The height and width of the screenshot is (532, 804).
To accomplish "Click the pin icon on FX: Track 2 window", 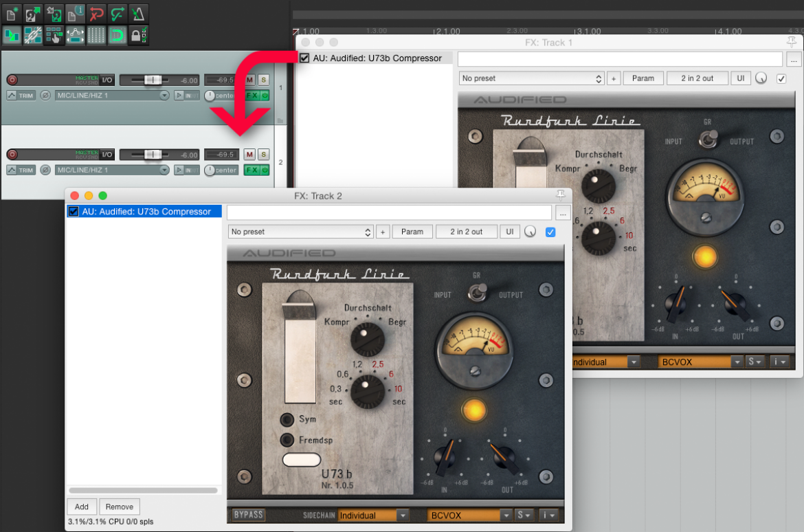I will click(561, 195).
